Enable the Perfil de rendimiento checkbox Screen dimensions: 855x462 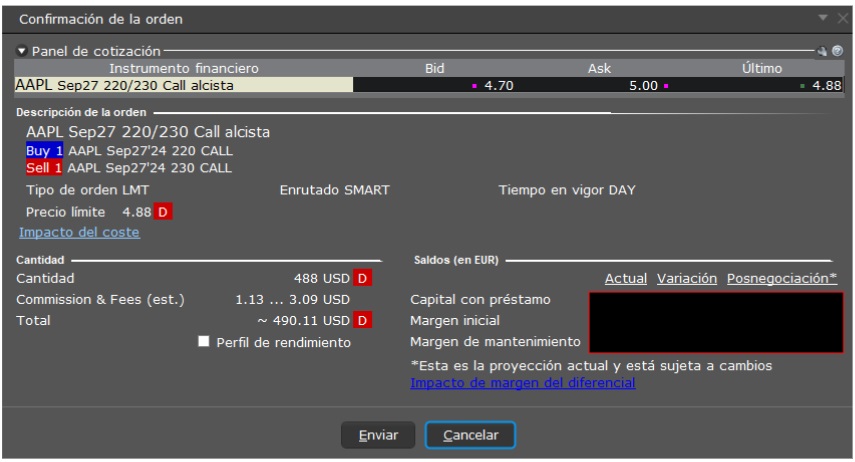click(203, 341)
